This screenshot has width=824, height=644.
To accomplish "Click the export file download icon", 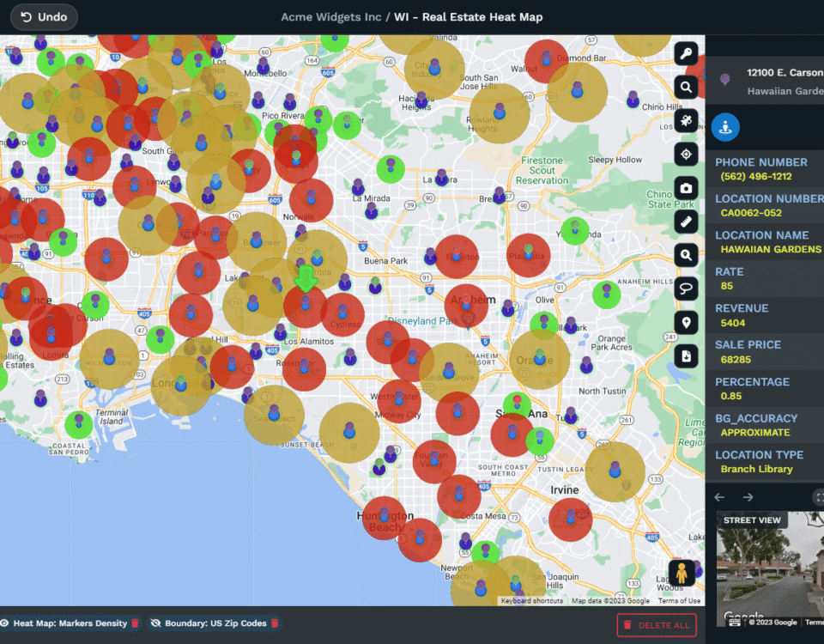I will coord(686,355).
